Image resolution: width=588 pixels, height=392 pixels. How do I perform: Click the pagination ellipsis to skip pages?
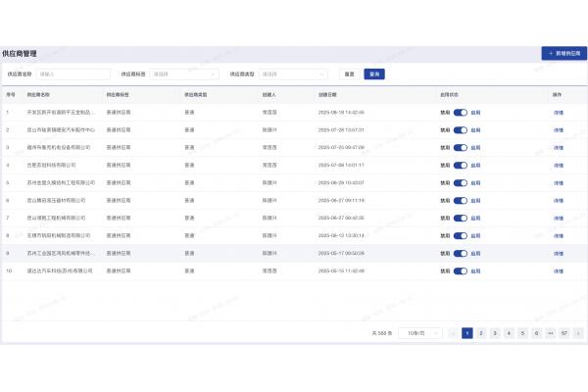(x=550, y=333)
